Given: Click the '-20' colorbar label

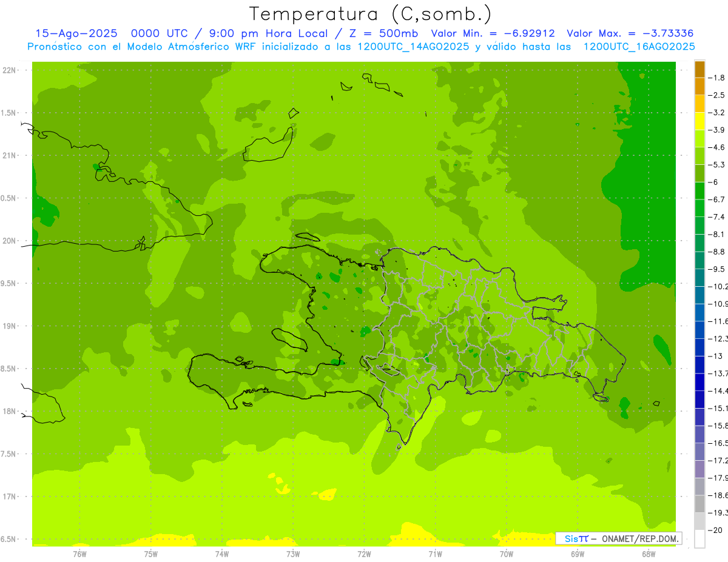Looking at the screenshot, I should coord(716,530).
